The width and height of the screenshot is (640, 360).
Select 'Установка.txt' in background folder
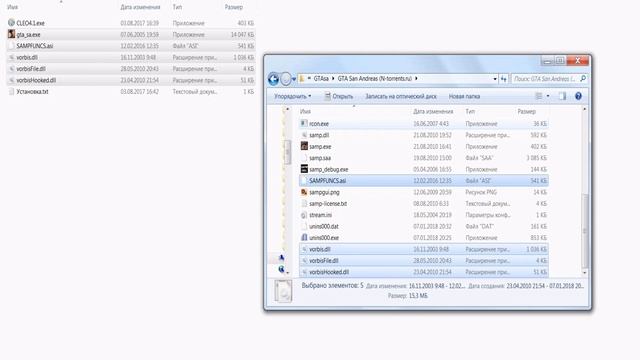tap(131, 92)
